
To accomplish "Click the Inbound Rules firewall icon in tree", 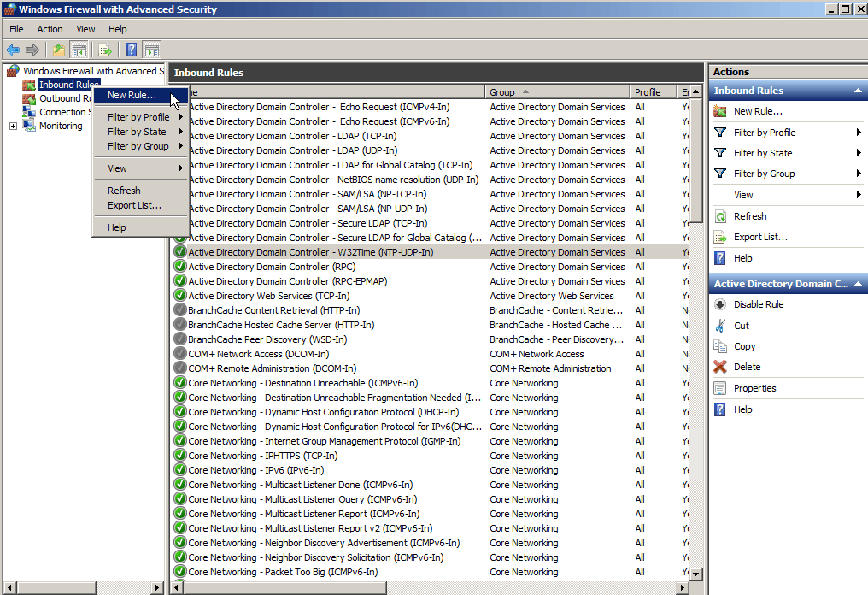I will [29, 85].
